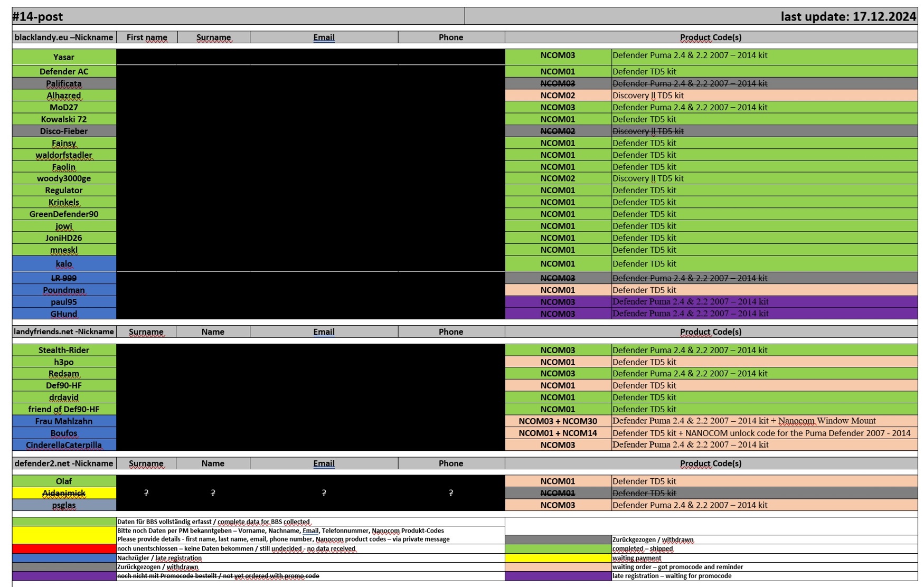This screenshot has height=587, width=924.
Task: Select the paul95 nickname cell
Action: tap(64, 302)
